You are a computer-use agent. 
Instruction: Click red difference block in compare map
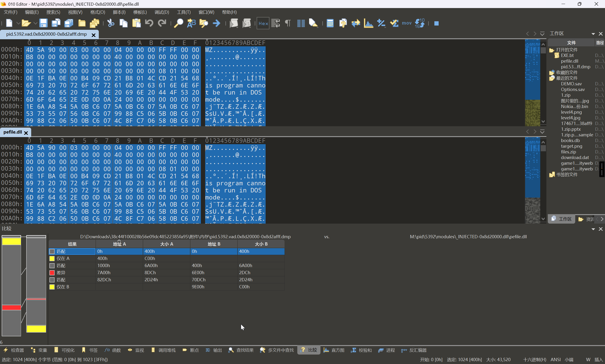11,308
